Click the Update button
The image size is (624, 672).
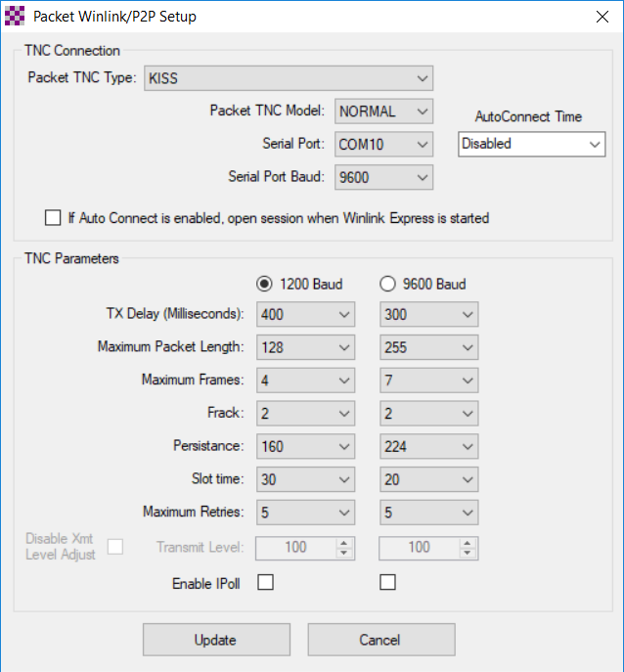215,640
